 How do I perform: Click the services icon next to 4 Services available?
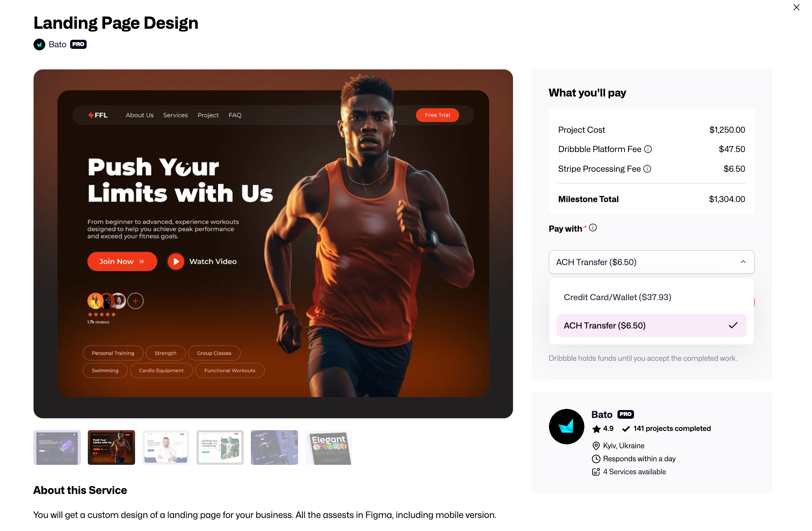(596, 472)
